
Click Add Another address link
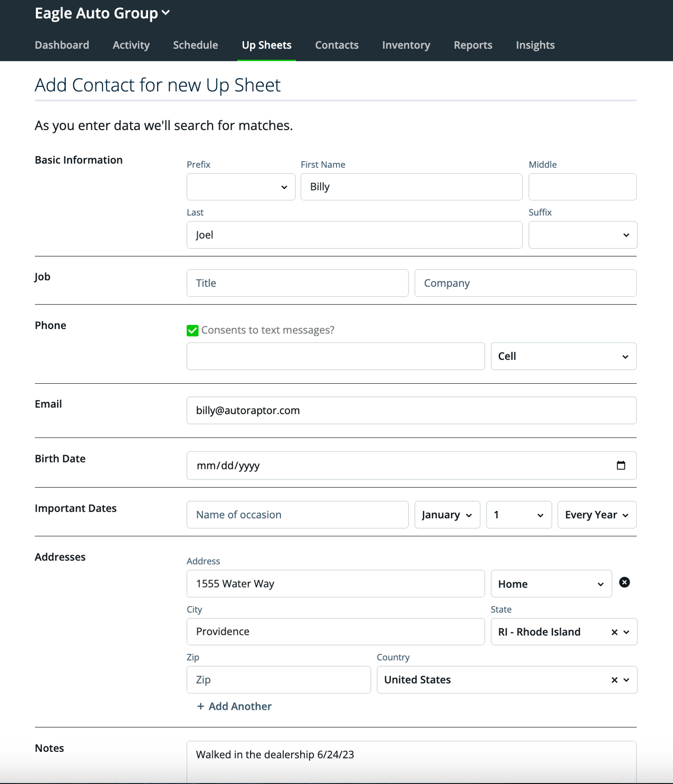235,707
